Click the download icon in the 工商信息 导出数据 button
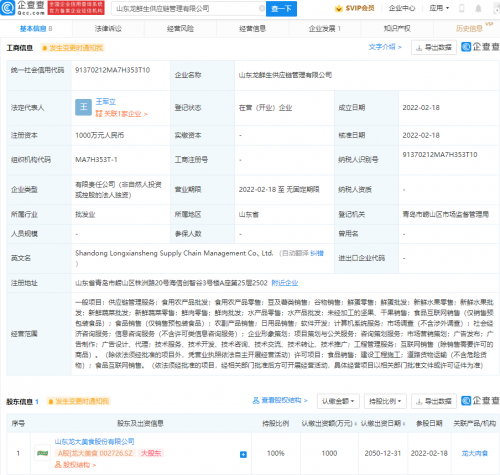This screenshot has width=500, height=475. (419, 48)
